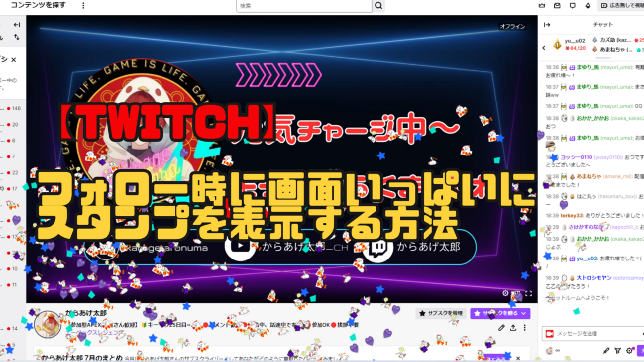Open the Prime loot crown icon
This screenshot has width=644, height=362.
[542, 6]
